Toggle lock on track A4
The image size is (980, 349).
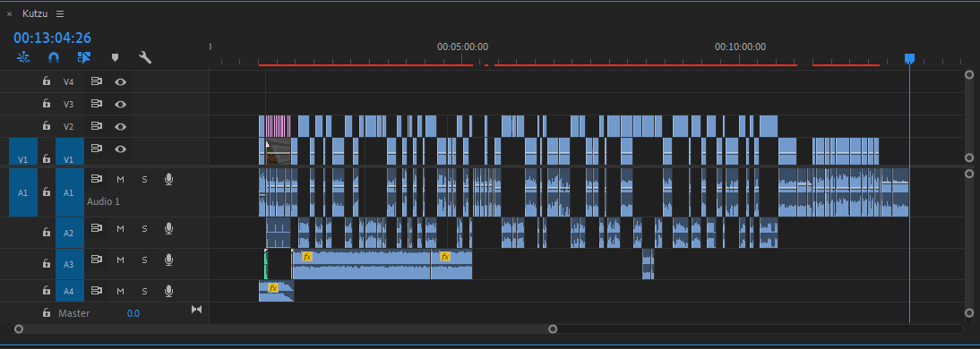pos(47,290)
